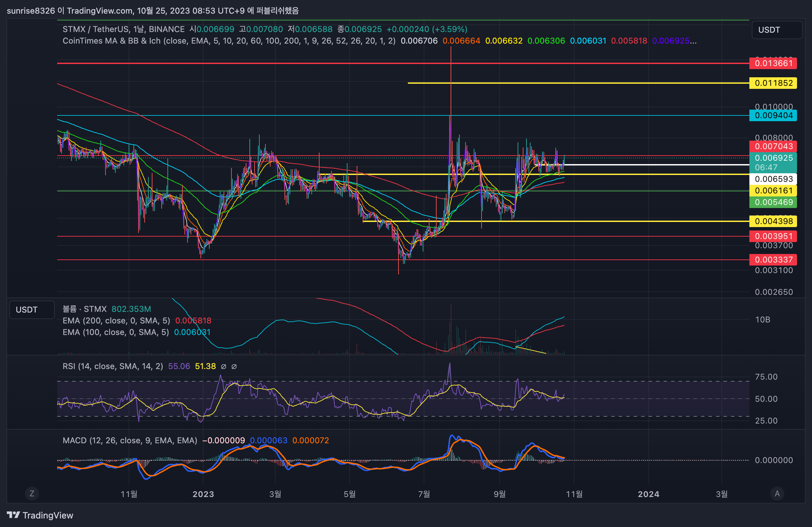Image resolution: width=812 pixels, height=527 pixels.
Task: Click the volume value 802.353M
Action: (131, 309)
